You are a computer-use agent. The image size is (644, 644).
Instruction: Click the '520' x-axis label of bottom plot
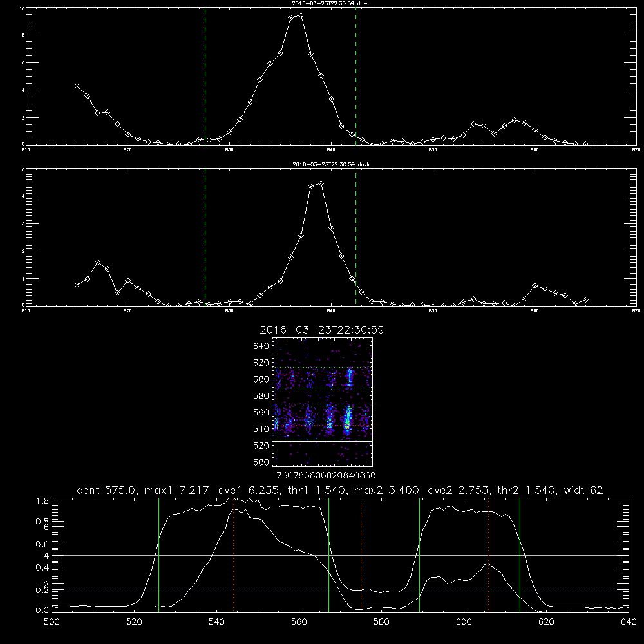click(134, 621)
